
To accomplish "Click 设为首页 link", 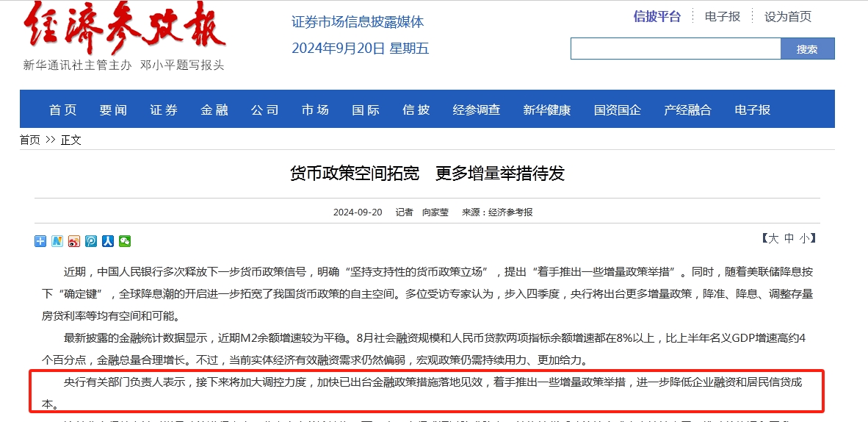I will coord(788,17).
